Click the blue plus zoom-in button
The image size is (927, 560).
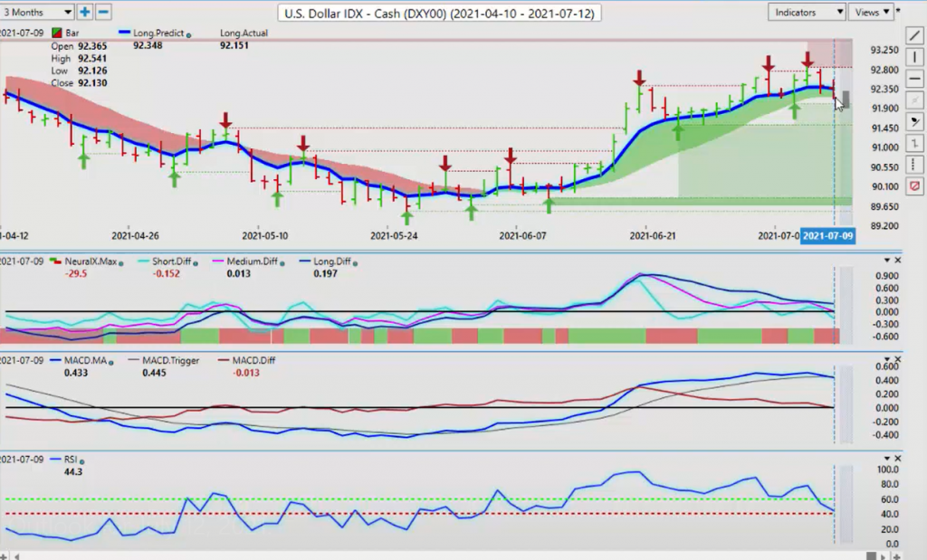tap(84, 12)
